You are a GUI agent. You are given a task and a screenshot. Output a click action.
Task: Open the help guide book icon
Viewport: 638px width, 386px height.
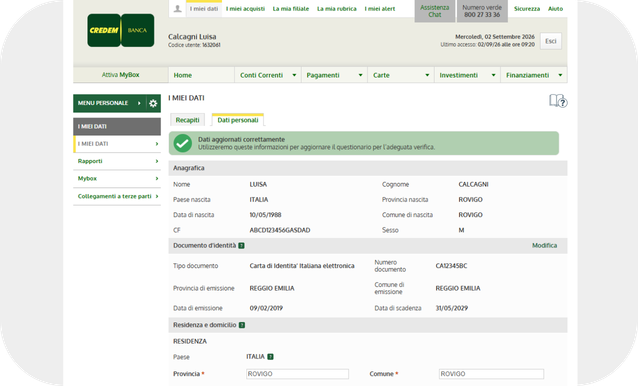[x=558, y=101]
